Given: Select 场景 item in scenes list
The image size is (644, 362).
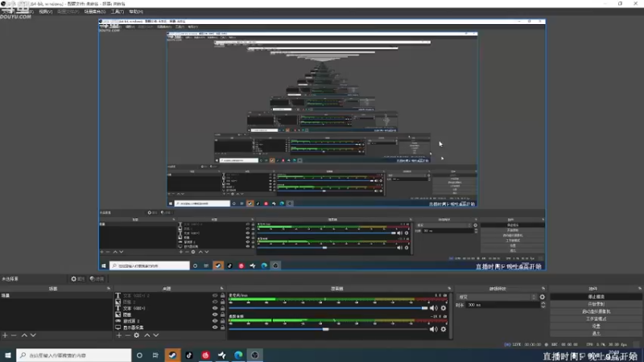Looking at the screenshot, I should pyautogui.click(x=56, y=295).
